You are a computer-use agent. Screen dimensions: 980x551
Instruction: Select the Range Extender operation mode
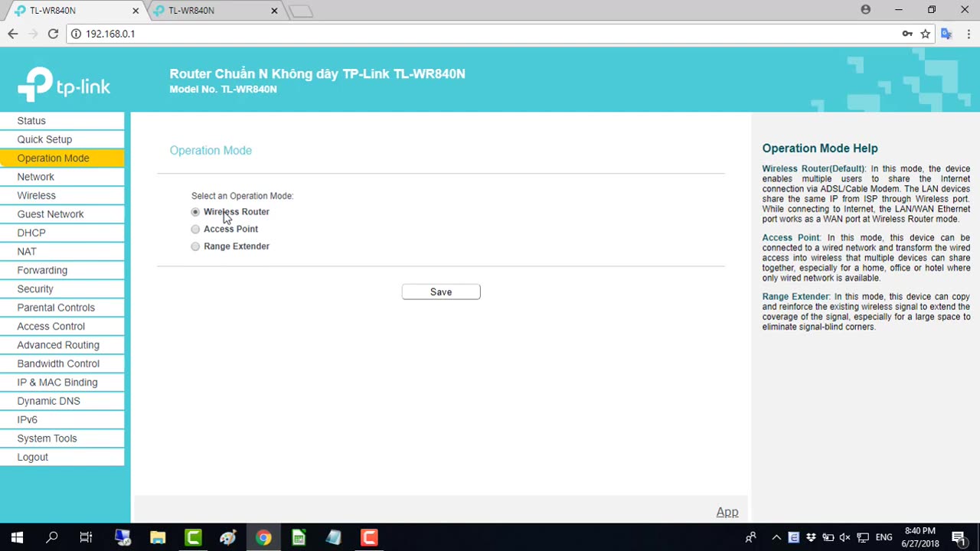pos(195,246)
